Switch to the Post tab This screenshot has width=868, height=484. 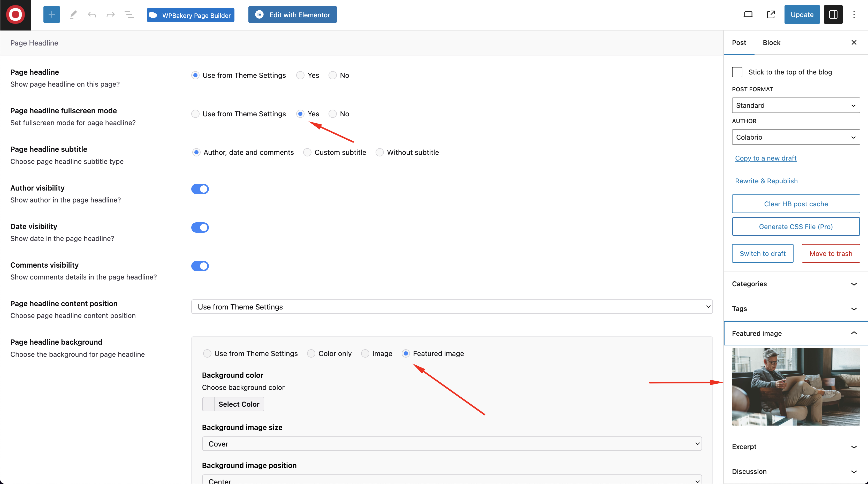tap(739, 42)
